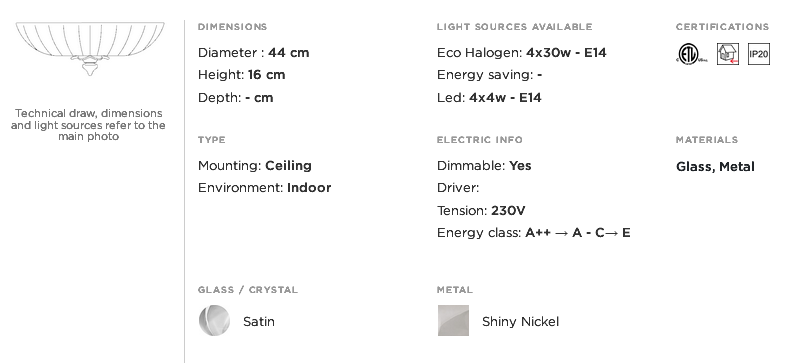Click the Glass / Crystal heading
The image size is (786, 363).
coord(248,290)
